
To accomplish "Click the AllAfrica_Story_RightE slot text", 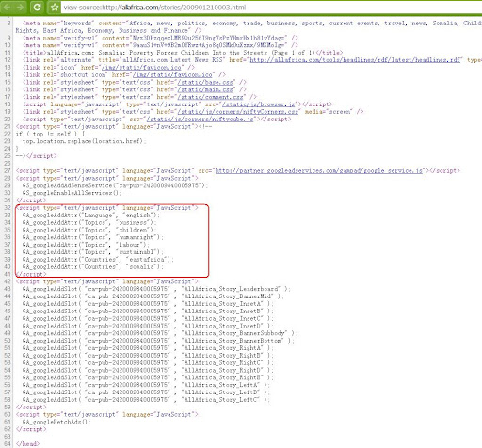I will coord(222,377).
